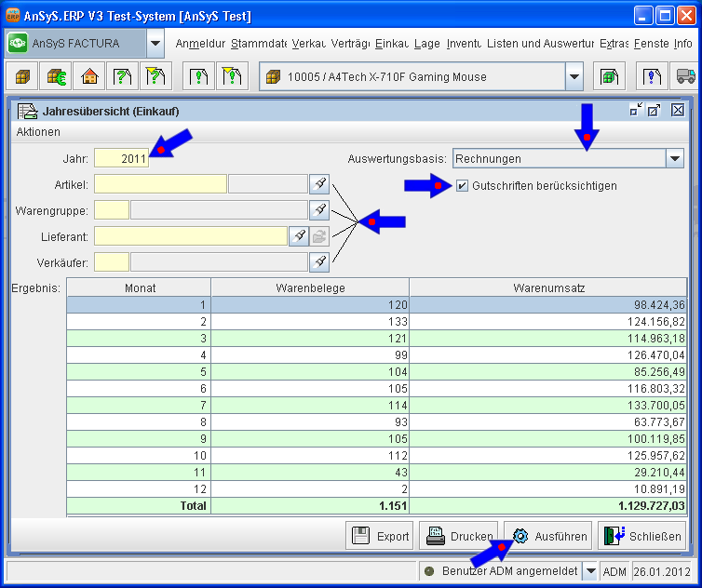Click the Export button

tap(381, 536)
